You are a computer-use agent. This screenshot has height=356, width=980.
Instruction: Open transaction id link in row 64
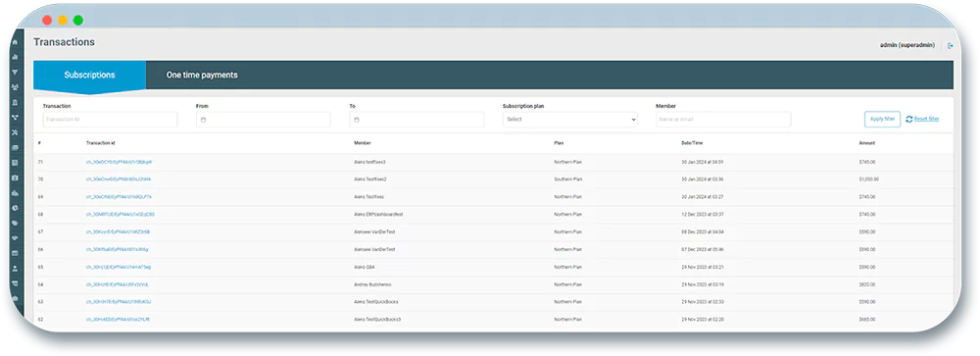click(117, 284)
